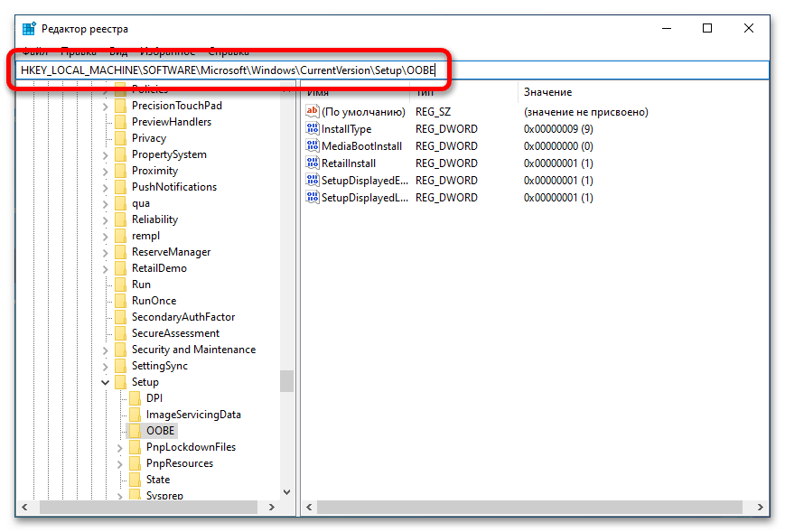Viewport: 785px width, 532px height.
Task: Select the SettingSync key
Action: 159,366
